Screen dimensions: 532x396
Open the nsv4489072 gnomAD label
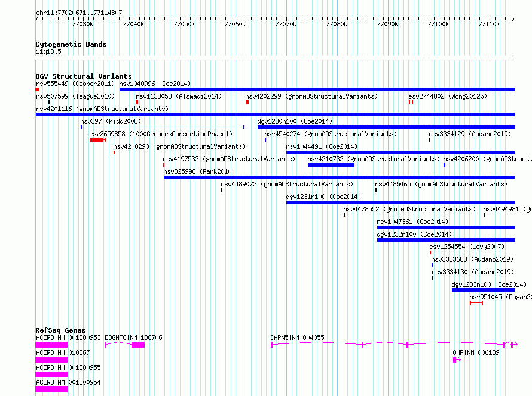click(x=287, y=184)
